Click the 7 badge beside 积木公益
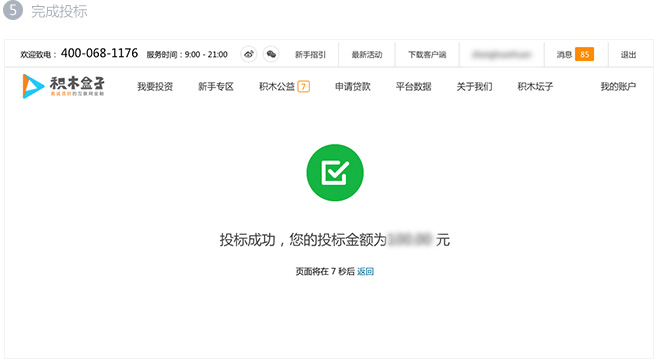Image resolution: width=660 pixels, height=360 pixels. [303, 86]
